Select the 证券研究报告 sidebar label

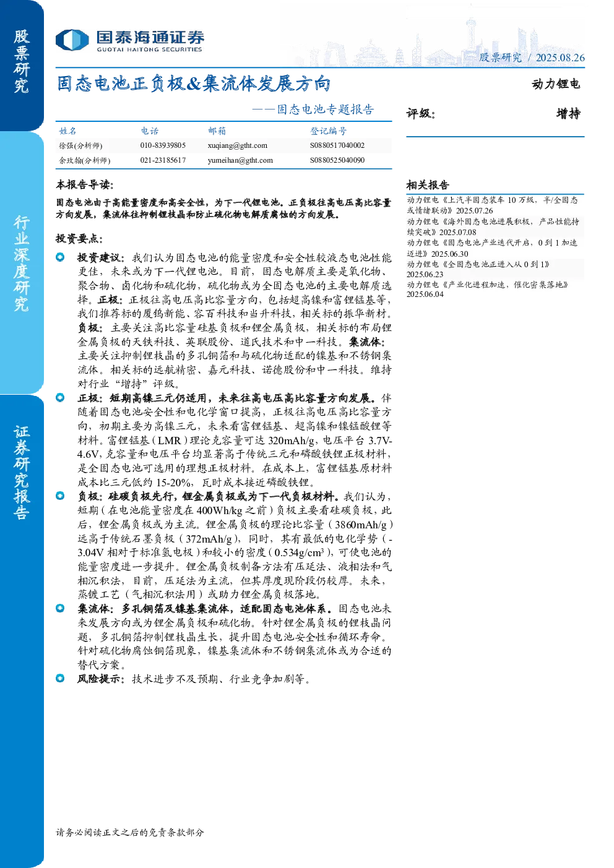coord(22,472)
